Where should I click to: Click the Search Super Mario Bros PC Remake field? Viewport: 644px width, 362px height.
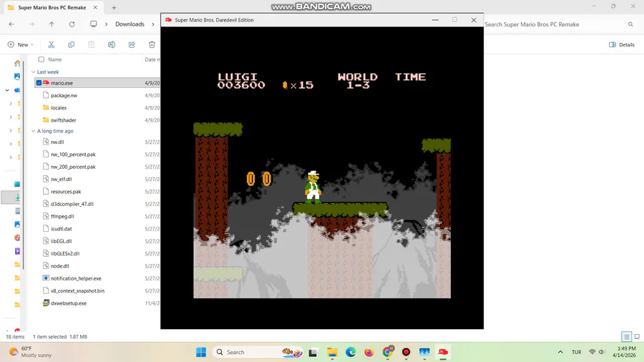coord(559,24)
